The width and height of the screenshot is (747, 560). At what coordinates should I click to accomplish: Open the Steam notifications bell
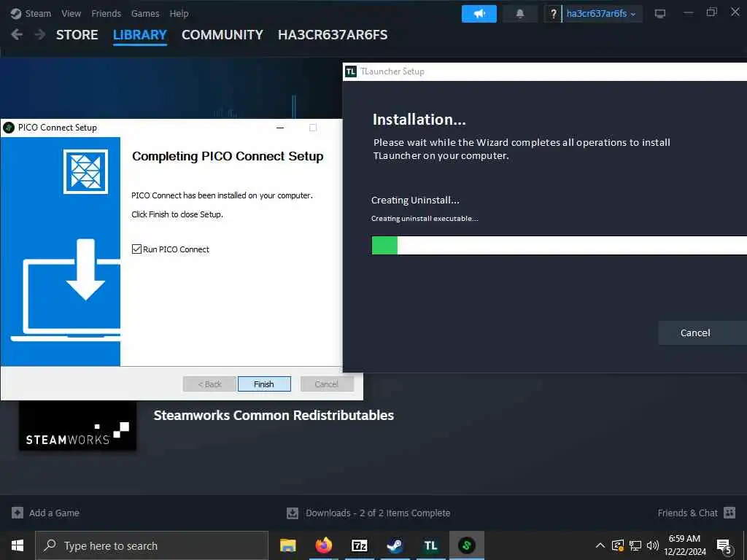pos(520,14)
